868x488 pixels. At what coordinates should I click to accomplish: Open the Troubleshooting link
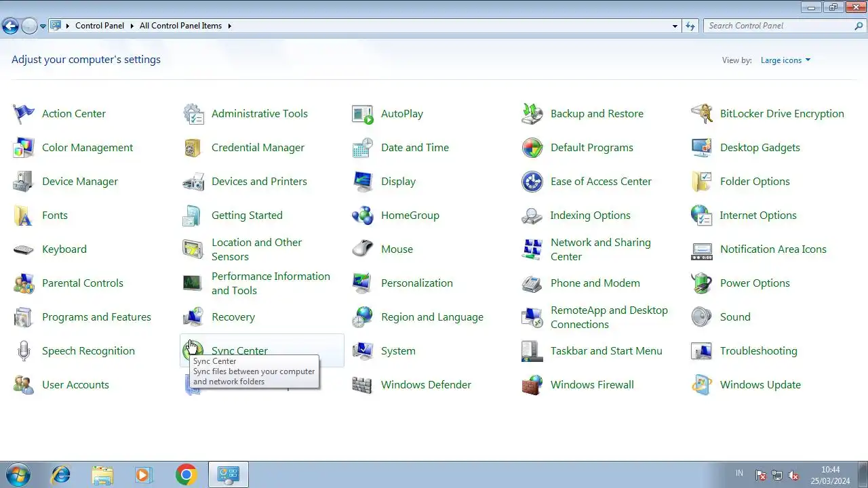[x=758, y=351]
